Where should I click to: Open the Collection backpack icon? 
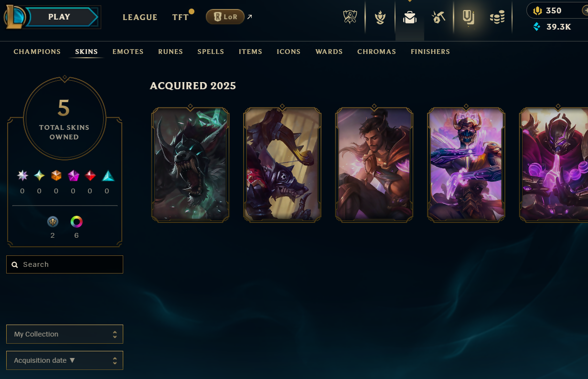pos(410,18)
